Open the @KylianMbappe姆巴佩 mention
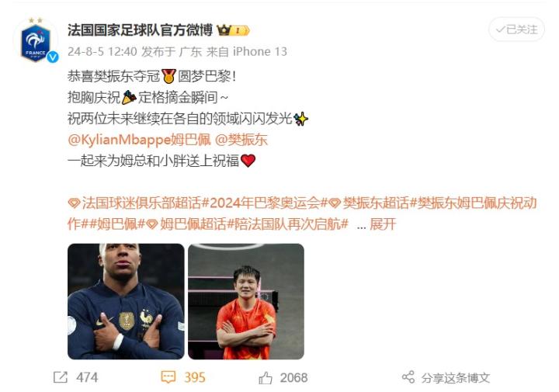Screen dimensions: 559x392 140,140
